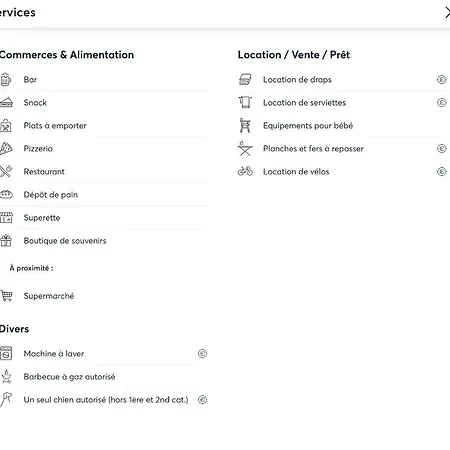
Task: Click the euro symbol next to Location de draps
Action: (441, 80)
